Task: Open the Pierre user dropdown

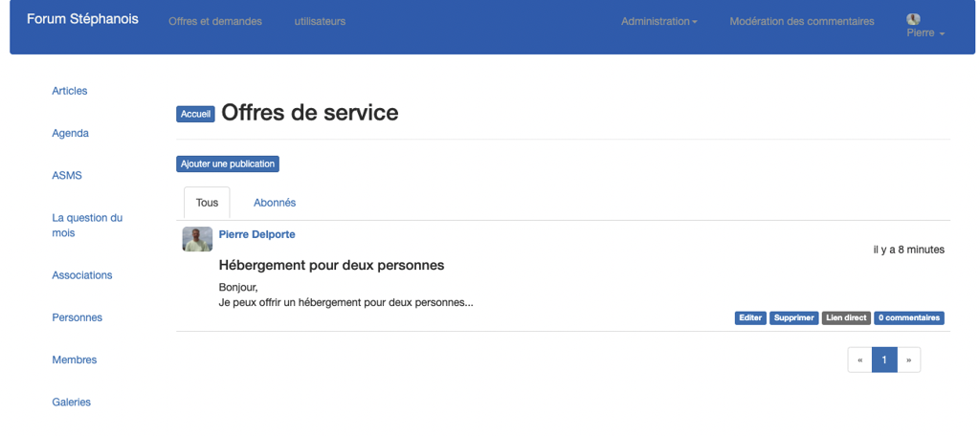Action: pyautogui.click(x=925, y=33)
